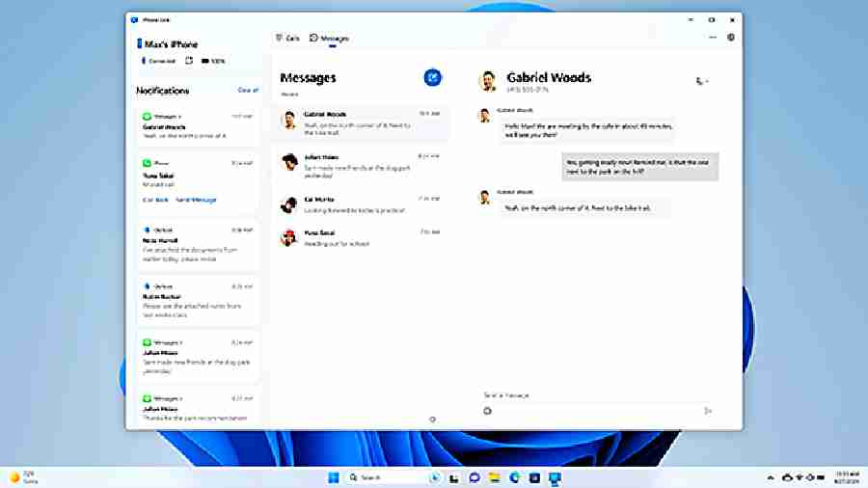Image resolution: width=868 pixels, height=488 pixels.
Task: Open Outlook notification about attached class notes
Action: [198, 301]
